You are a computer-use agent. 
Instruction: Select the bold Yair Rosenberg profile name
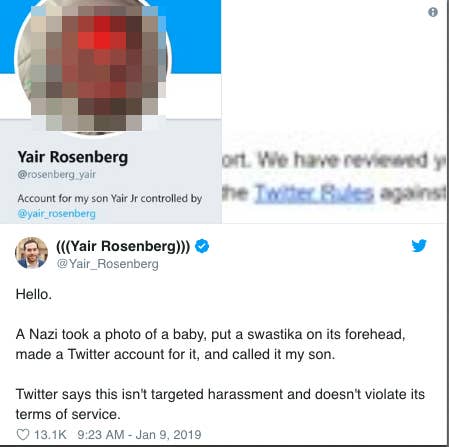pos(73,157)
